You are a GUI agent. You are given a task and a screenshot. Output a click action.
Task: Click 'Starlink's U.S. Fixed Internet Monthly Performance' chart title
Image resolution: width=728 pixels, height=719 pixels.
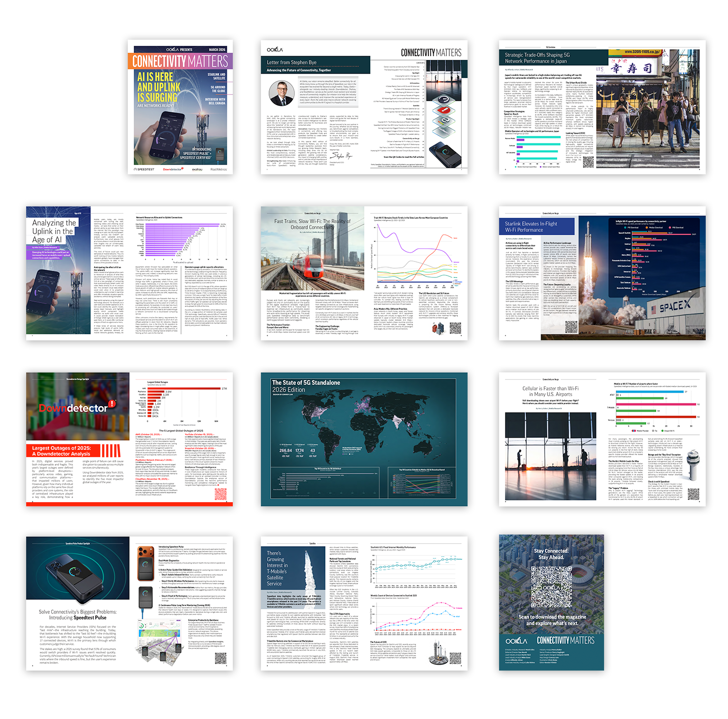393,547
